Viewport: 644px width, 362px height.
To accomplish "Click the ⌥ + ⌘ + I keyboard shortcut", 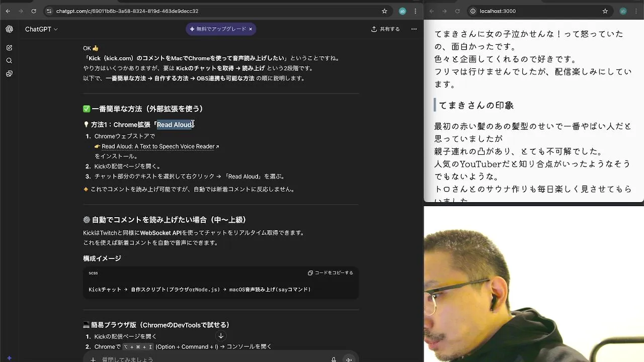I will pos(138,346).
